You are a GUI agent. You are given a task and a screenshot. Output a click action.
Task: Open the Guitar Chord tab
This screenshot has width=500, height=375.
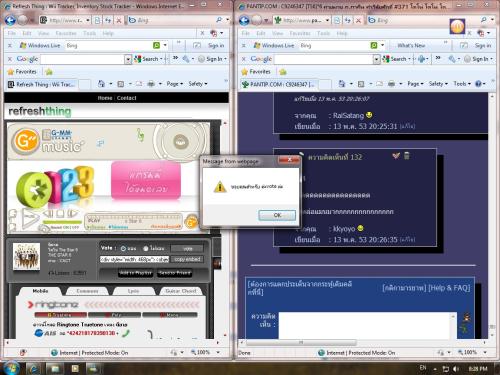(x=181, y=291)
